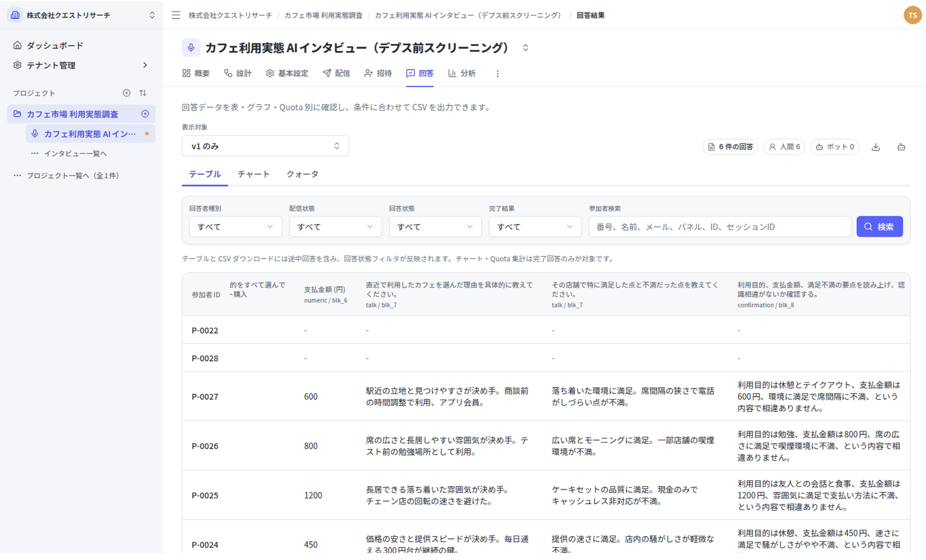Open 回答者種別 filter dropdown

[x=235, y=227]
